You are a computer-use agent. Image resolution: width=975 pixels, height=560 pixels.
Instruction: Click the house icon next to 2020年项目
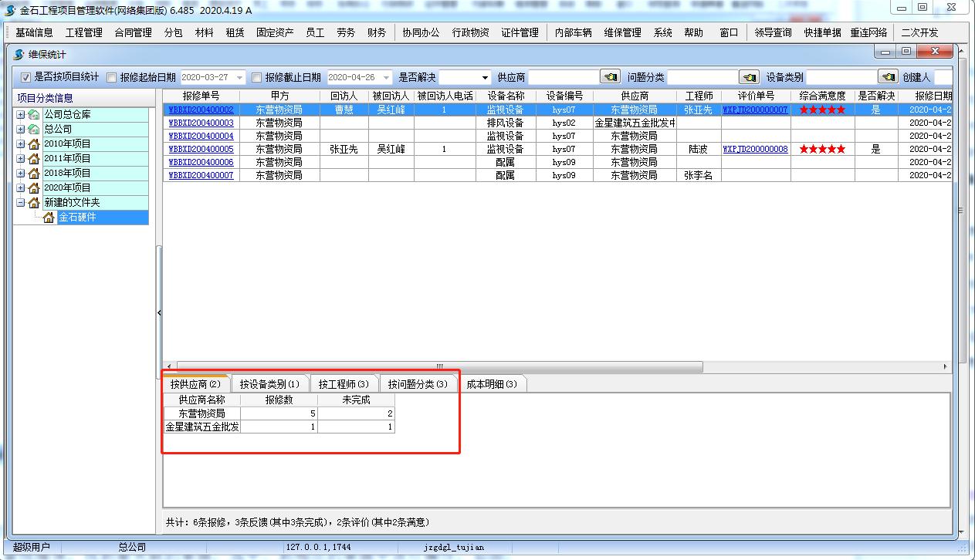coord(34,187)
